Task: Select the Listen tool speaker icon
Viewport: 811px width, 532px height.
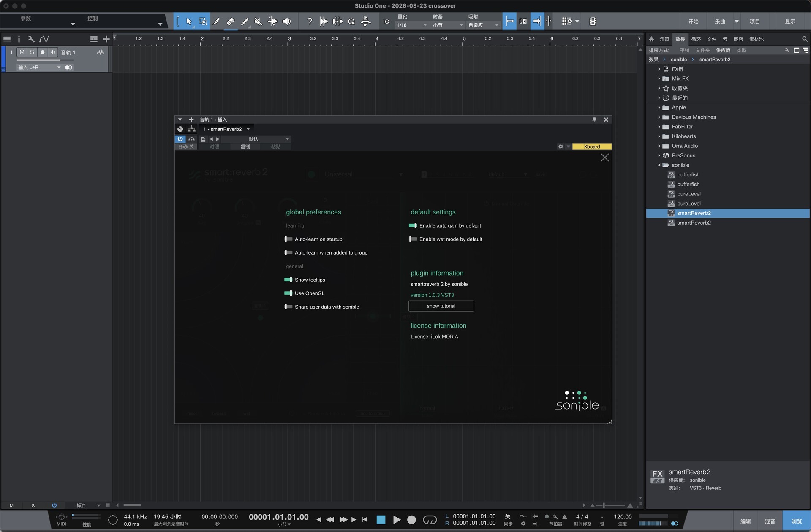Action: pos(287,22)
